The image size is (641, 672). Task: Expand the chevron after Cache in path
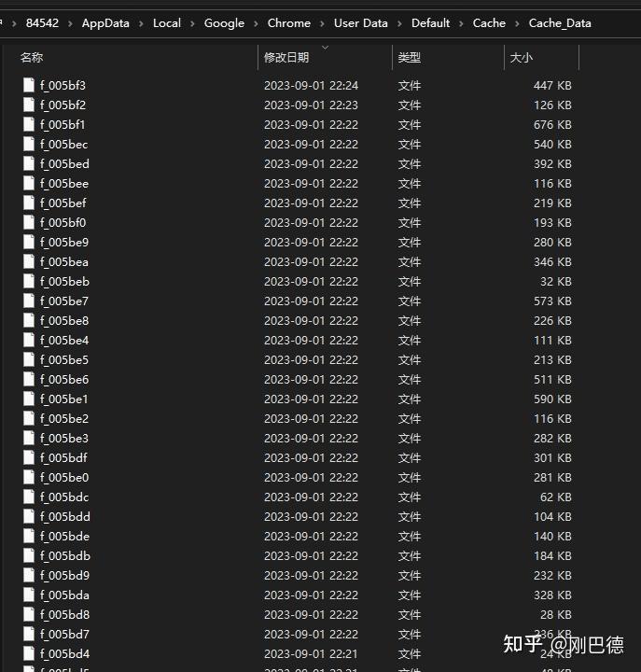pyautogui.click(x=517, y=23)
